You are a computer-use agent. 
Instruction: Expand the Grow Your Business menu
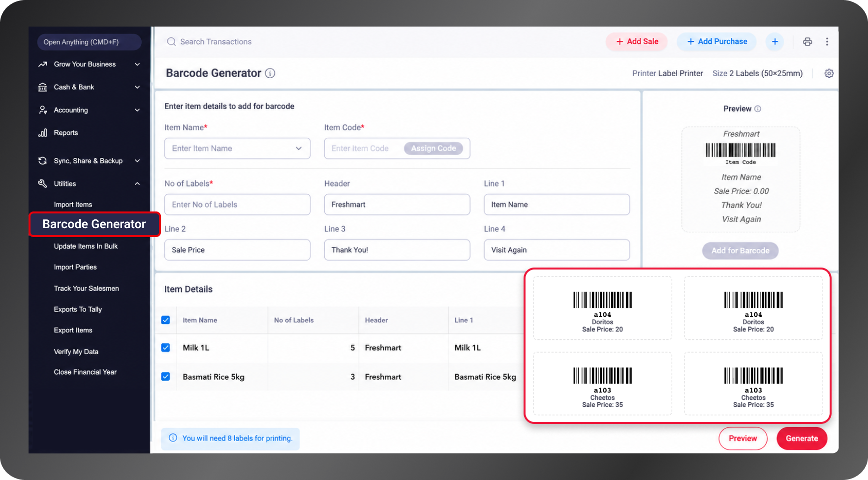point(137,64)
